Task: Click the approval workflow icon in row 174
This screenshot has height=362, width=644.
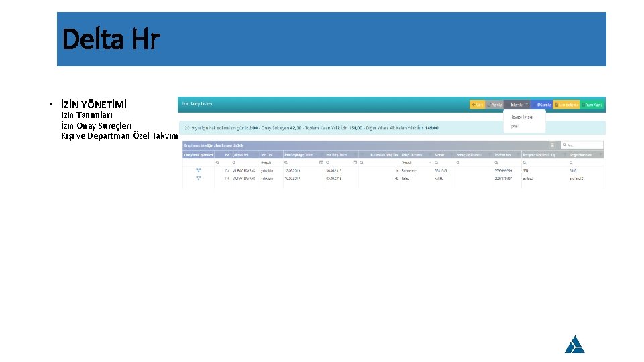Action: (x=199, y=170)
